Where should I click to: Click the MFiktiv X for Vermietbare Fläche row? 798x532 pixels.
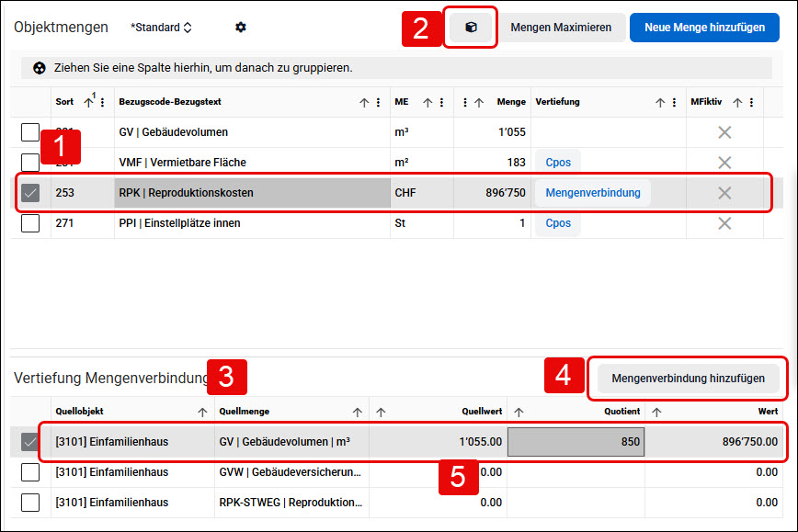pos(724,163)
